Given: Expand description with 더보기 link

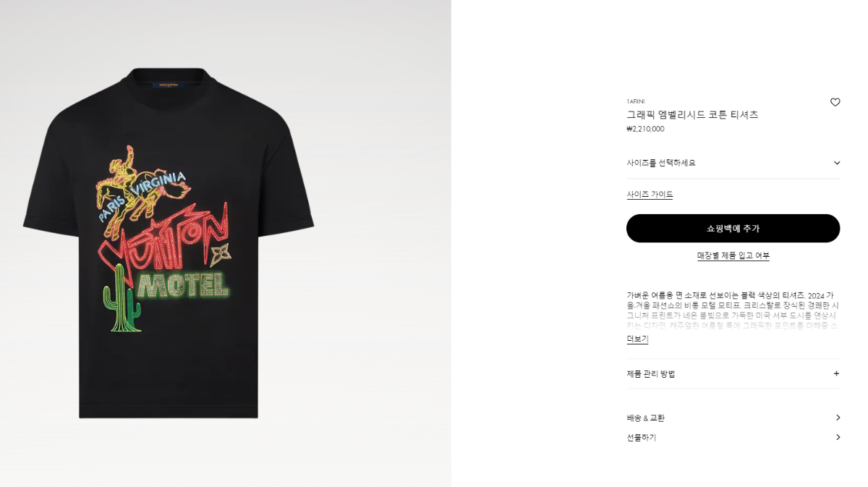Looking at the screenshot, I should click(637, 339).
